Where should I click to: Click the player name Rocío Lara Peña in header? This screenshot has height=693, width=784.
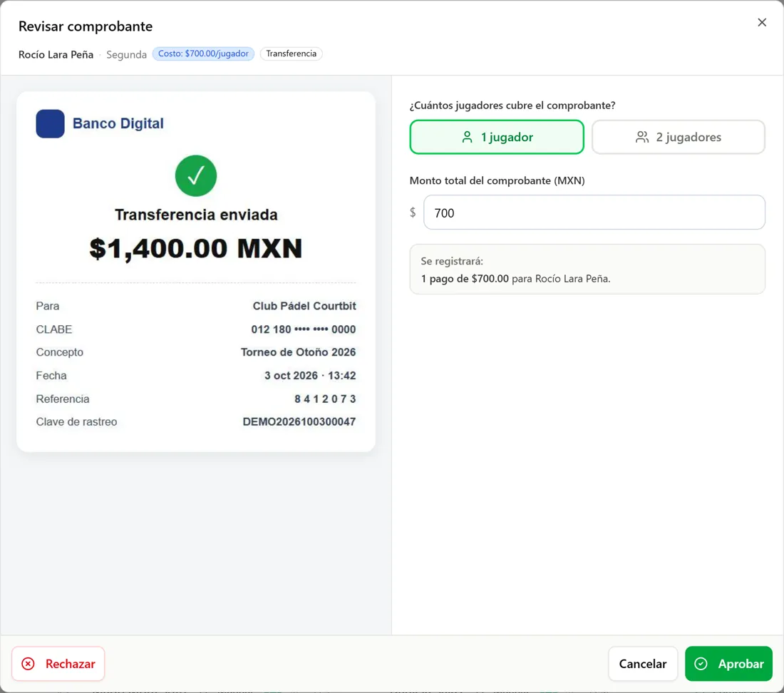pyautogui.click(x=56, y=54)
